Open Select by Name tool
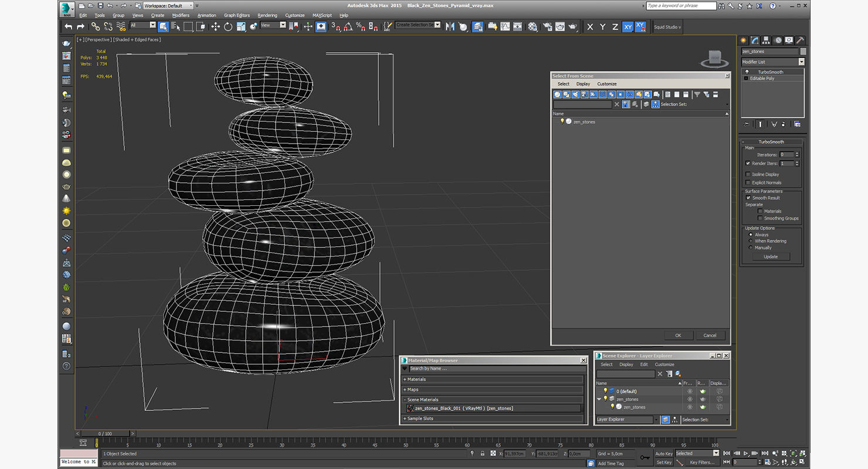This screenshot has width=868, height=469. pos(175,26)
